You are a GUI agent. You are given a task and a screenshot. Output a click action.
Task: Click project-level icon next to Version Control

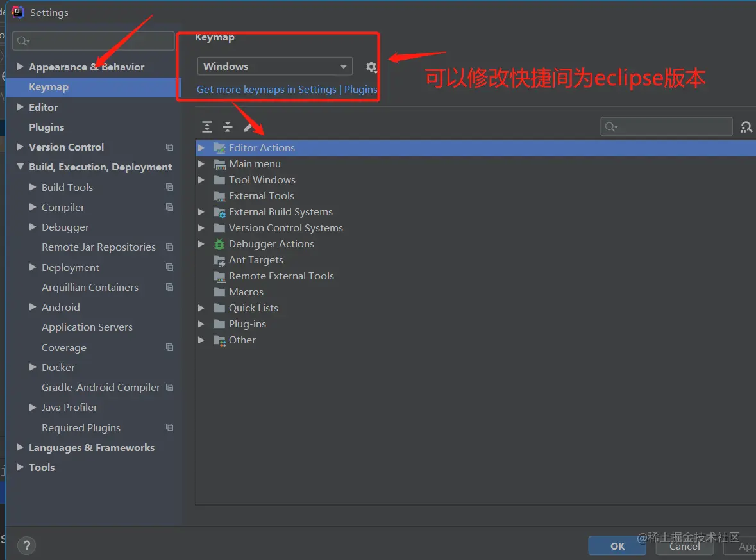[169, 147]
